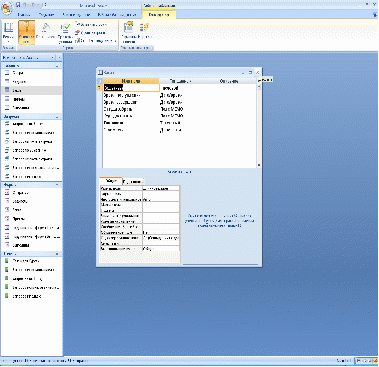Viewport: 379px width, 367px height.
Task: Click the Описание column header
Action: pos(229,81)
